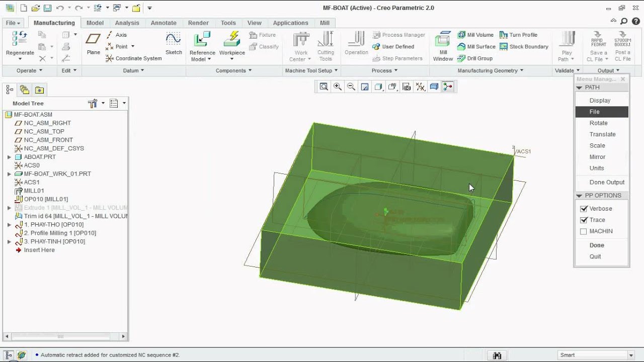The image size is (644, 362).
Task: Open the Smart selection filter dropdown
Action: click(630, 355)
